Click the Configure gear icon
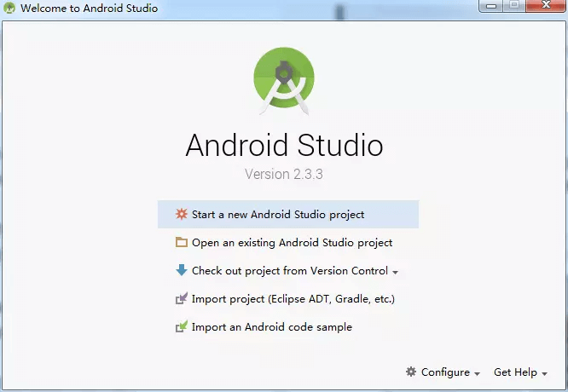 point(411,372)
